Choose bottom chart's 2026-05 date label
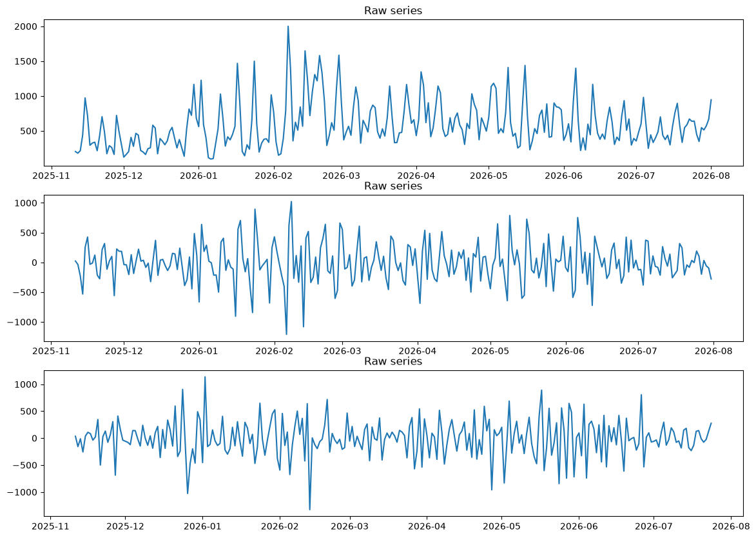 click(x=501, y=526)
